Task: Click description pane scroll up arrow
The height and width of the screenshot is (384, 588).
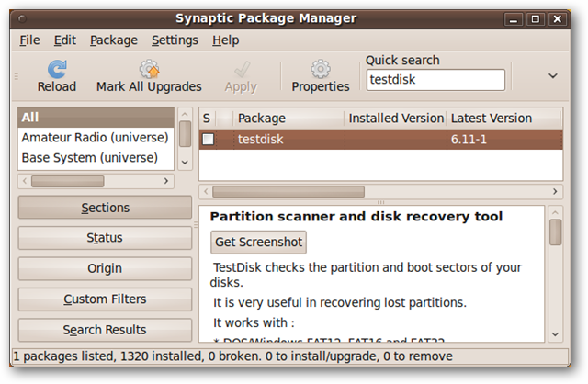Action: (x=555, y=212)
